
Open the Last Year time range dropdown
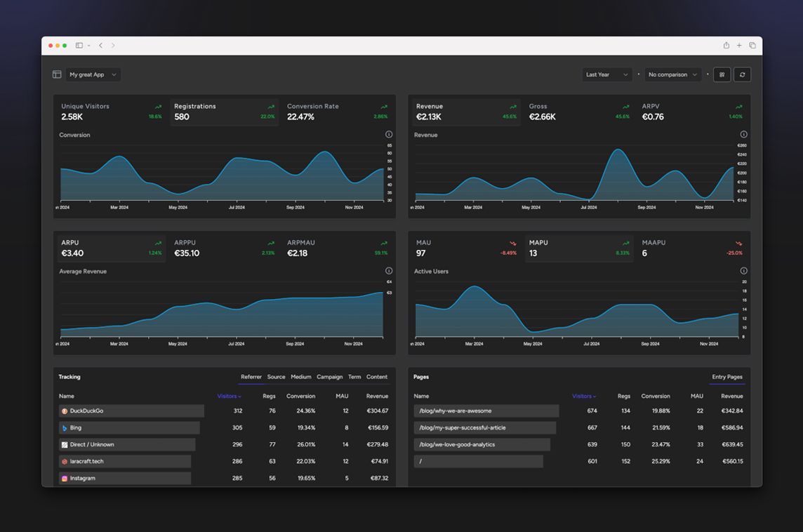(x=606, y=74)
